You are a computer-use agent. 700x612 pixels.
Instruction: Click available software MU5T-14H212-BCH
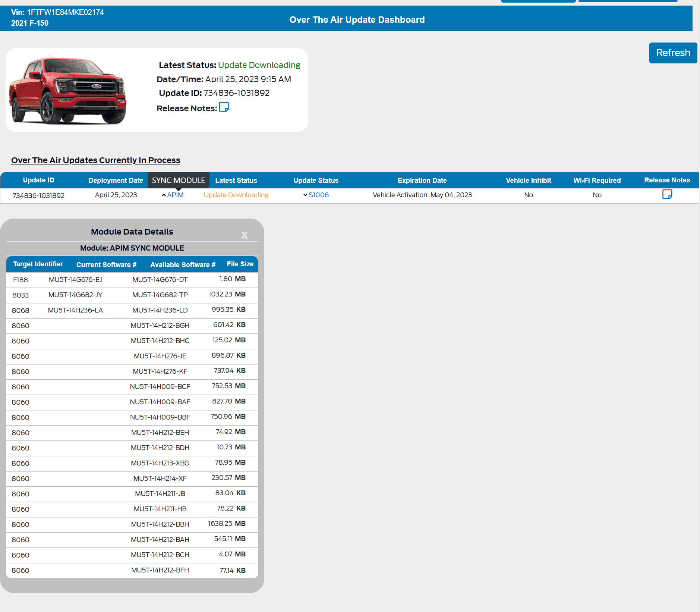[160, 555]
